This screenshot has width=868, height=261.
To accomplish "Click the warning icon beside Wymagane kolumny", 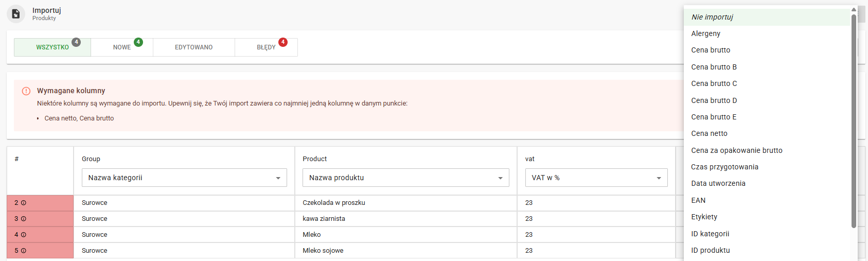I will [x=26, y=91].
